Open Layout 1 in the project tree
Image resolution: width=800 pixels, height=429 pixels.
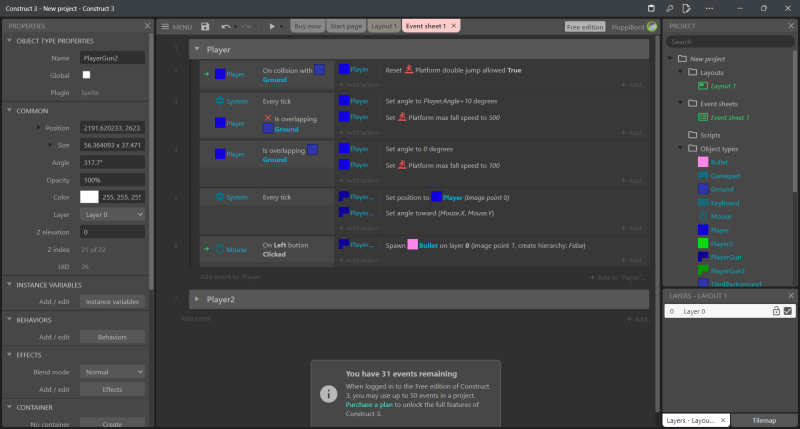click(723, 86)
